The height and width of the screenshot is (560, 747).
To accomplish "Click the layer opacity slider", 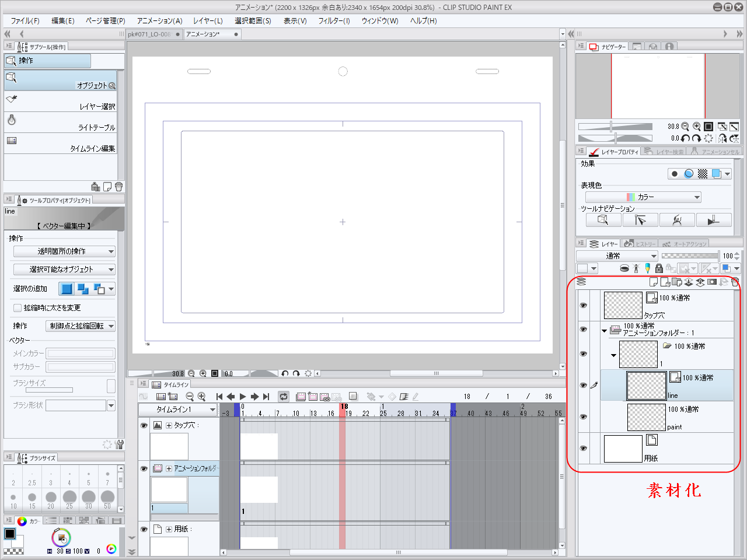I will coord(690,256).
